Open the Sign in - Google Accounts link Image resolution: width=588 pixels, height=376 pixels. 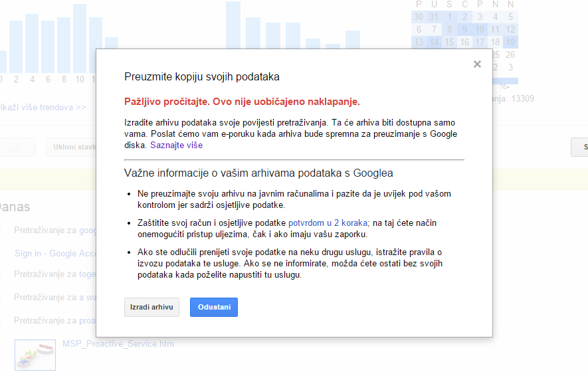click(56, 253)
